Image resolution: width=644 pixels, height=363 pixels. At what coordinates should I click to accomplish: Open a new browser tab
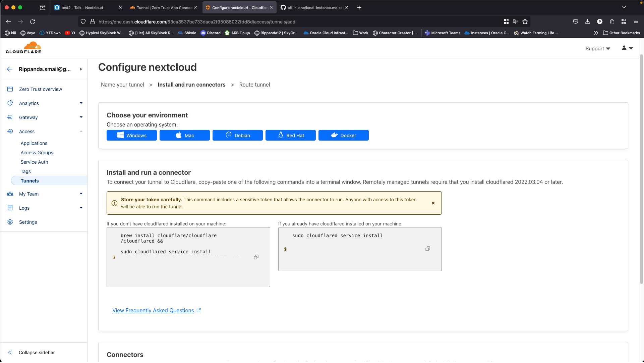(359, 7)
